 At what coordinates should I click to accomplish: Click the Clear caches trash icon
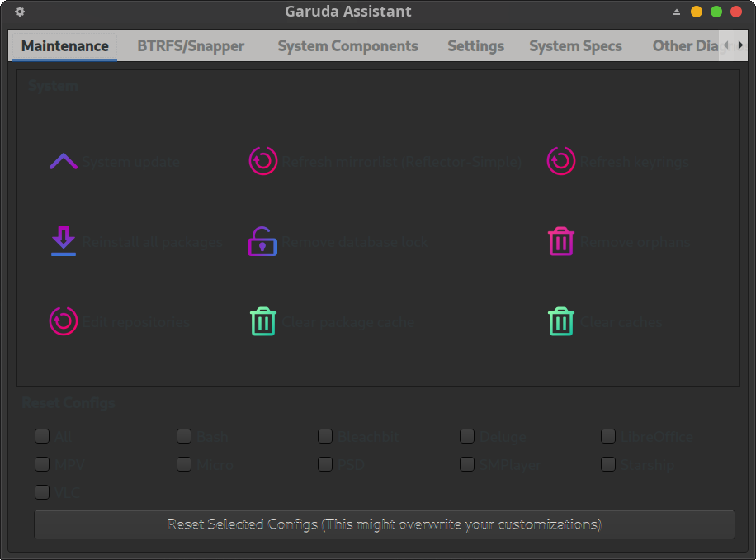click(x=561, y=321)
